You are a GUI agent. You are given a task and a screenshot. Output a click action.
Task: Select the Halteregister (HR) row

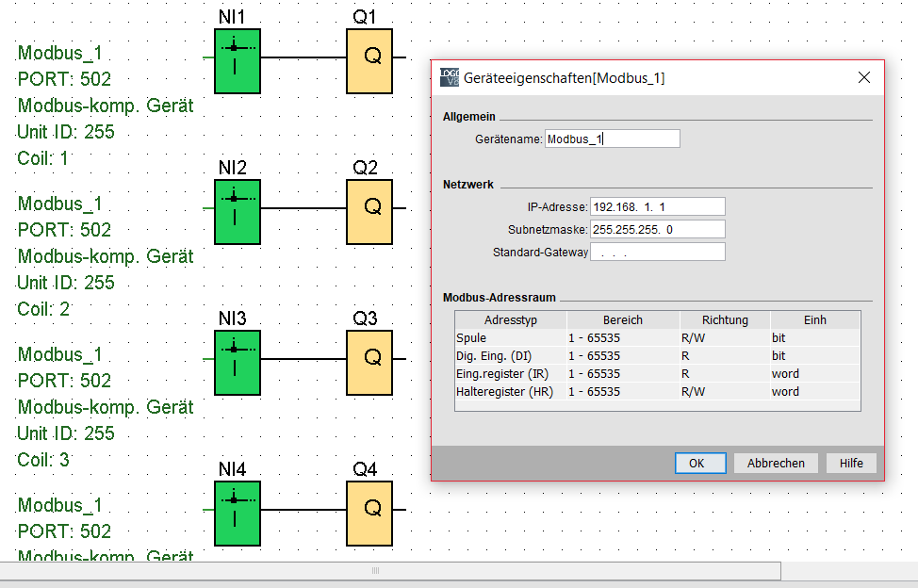coord(658,391)
